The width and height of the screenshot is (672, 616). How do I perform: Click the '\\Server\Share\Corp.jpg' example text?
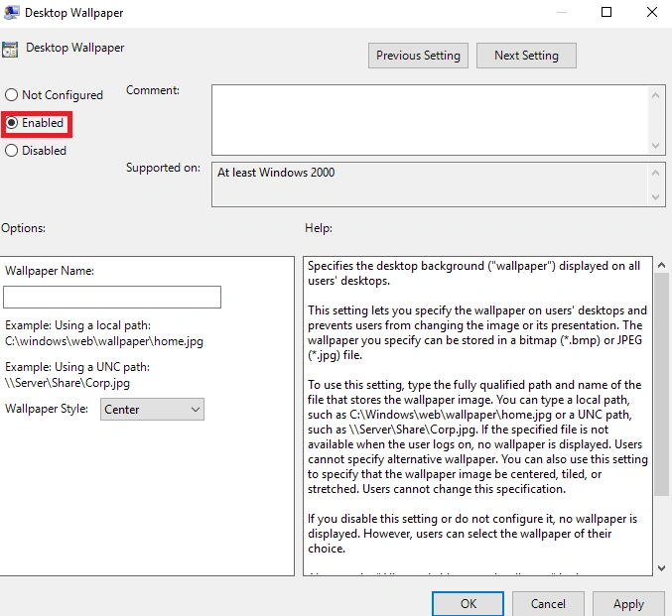click(67, 383)
